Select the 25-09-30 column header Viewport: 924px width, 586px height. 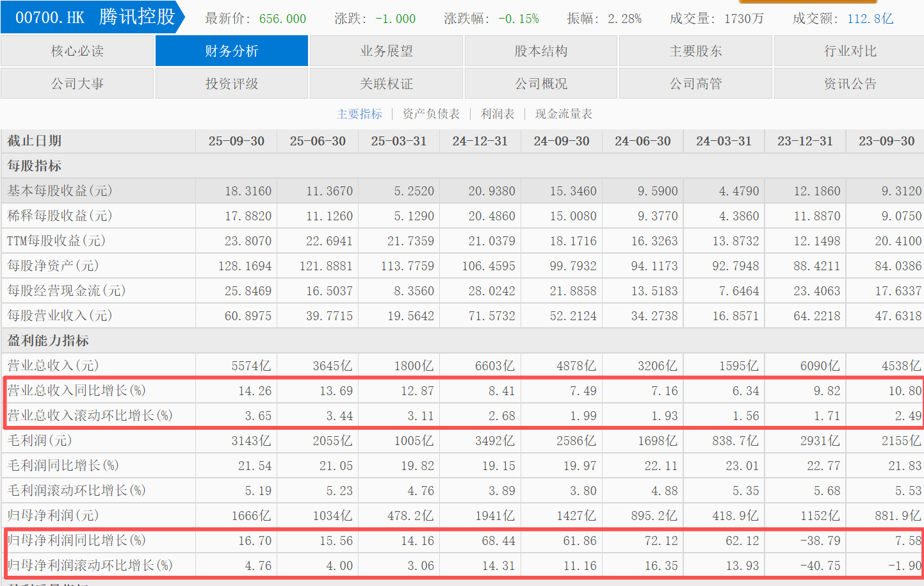pyautogui.click(x=236, y=141)
